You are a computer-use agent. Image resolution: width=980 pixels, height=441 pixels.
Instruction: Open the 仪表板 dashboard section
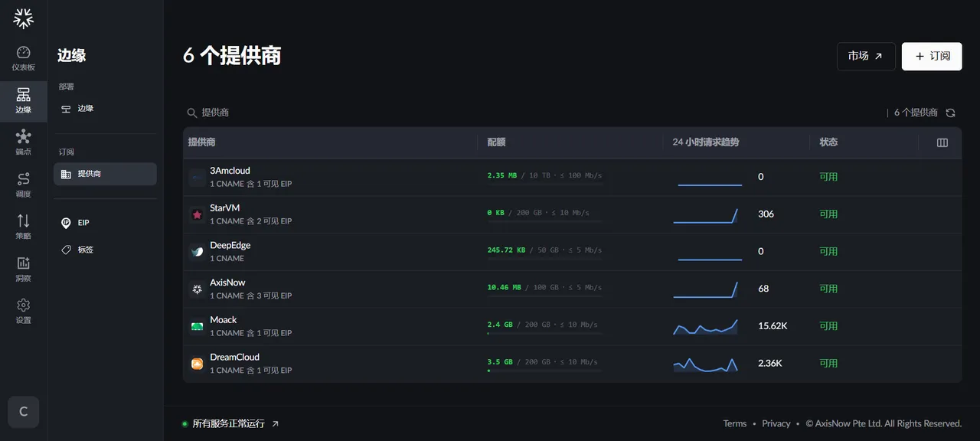(24, 59)
